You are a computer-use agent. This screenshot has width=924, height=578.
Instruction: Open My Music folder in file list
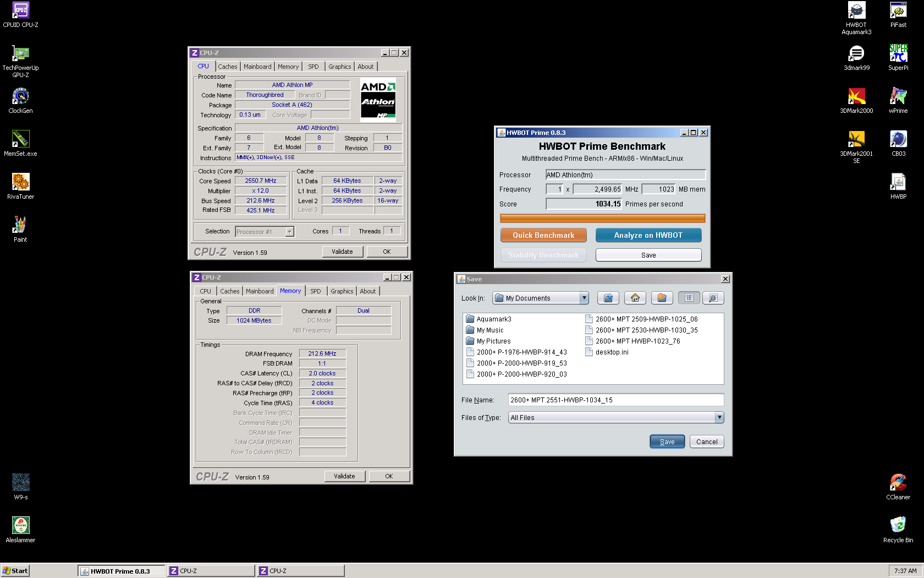485,330
